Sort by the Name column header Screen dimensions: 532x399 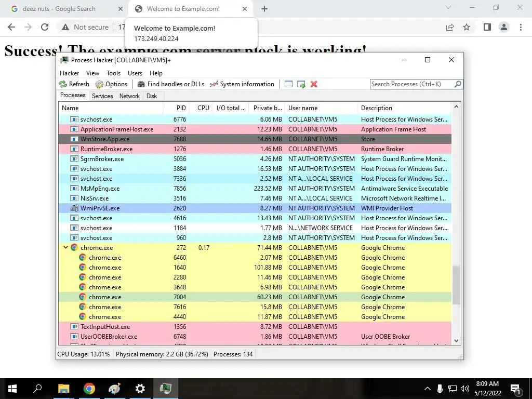coord(111,108)
